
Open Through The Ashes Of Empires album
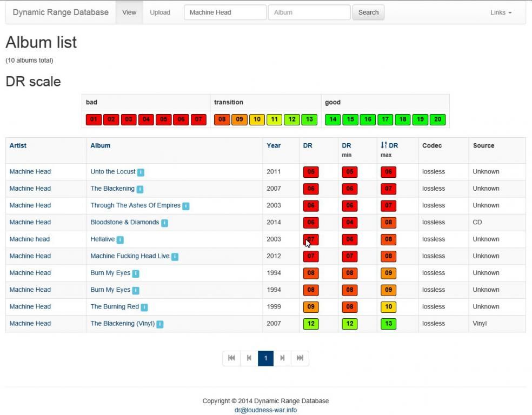tap(135, 205)
